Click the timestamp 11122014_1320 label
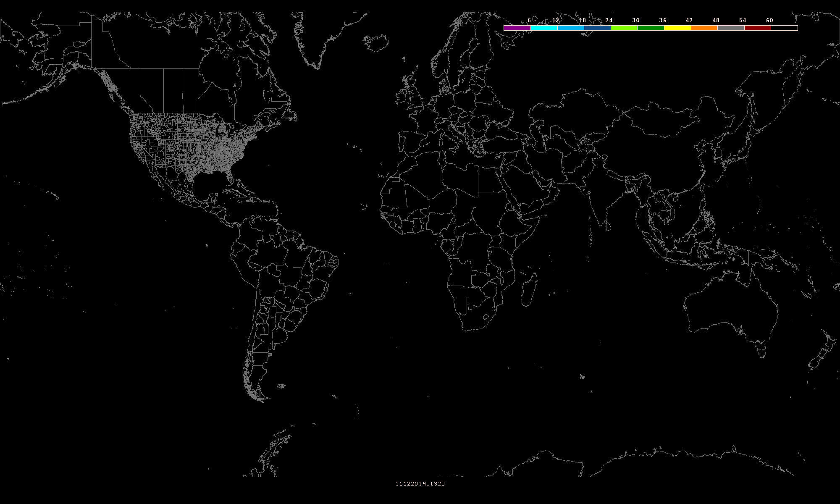This screenshot has height=504, width=840. coord(420,484)
